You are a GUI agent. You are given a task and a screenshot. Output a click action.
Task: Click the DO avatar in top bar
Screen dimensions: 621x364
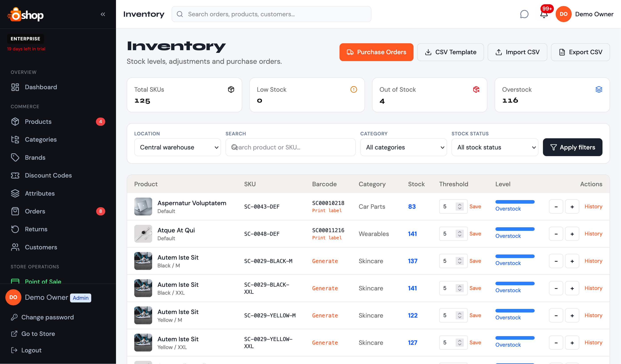click(563, 14)
